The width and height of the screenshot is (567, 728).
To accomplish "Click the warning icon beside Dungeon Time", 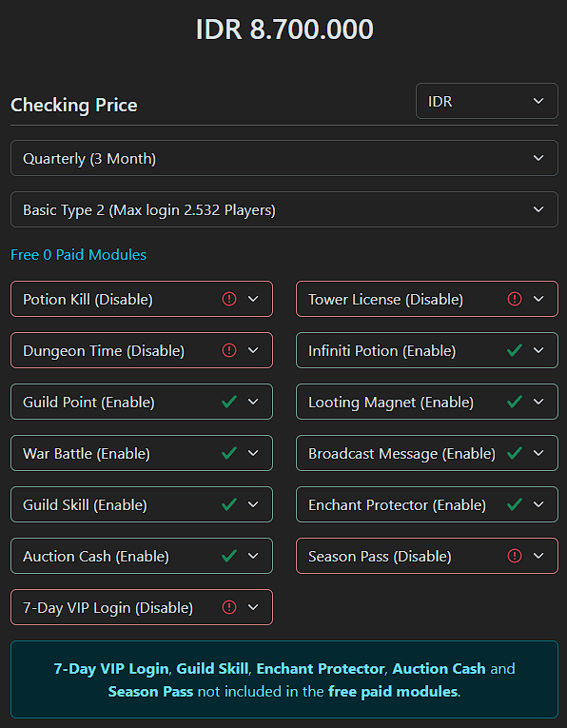I will point(229,350).
